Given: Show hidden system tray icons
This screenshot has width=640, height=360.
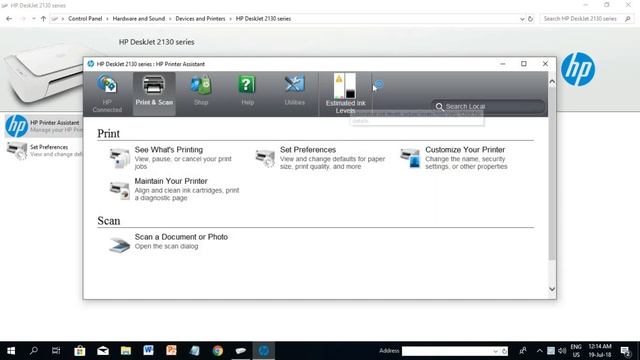Looking at the screenshot, I should point(540,351).
